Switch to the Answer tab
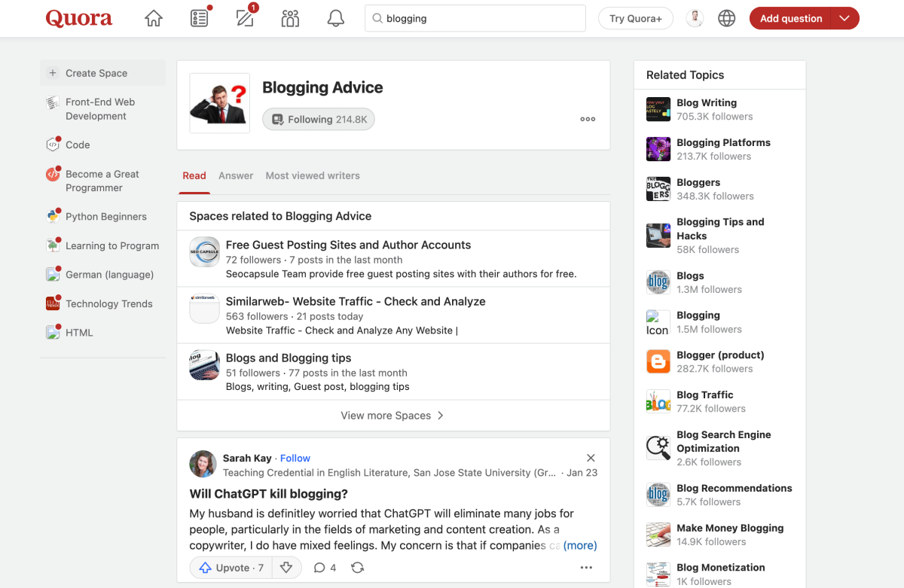The height and width of the screenshot is (588, 904). (236, 175)
